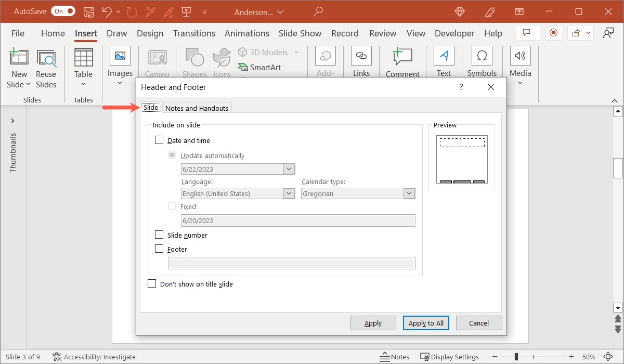Check the Slide number checkbox
The height and width of the screenshot is (364, 624).
(159, 235)
